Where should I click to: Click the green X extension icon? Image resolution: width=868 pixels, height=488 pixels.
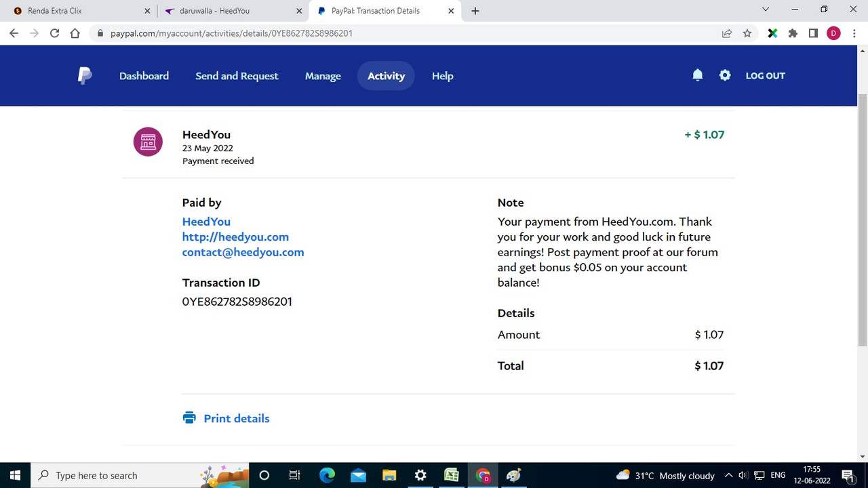pyautogui.click(x=772, y=33)
